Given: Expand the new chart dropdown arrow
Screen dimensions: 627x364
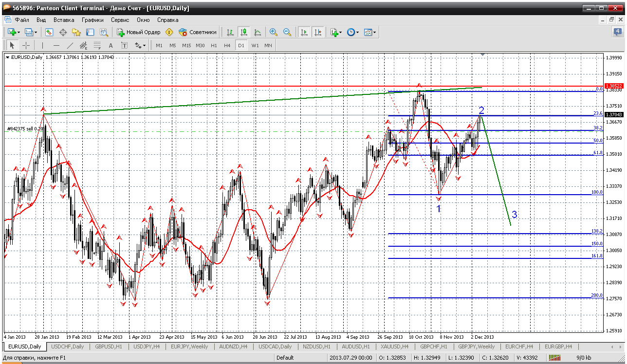Looking at the screenshot, I should click(19, 33).
